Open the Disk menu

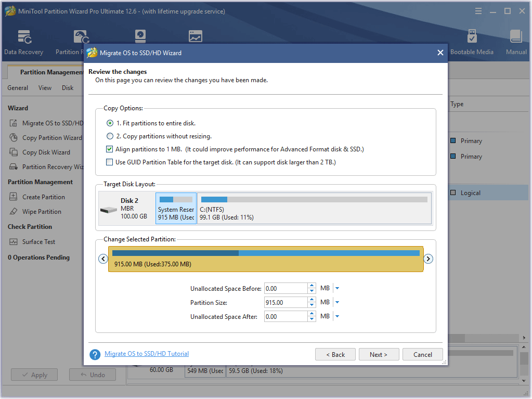68,88
